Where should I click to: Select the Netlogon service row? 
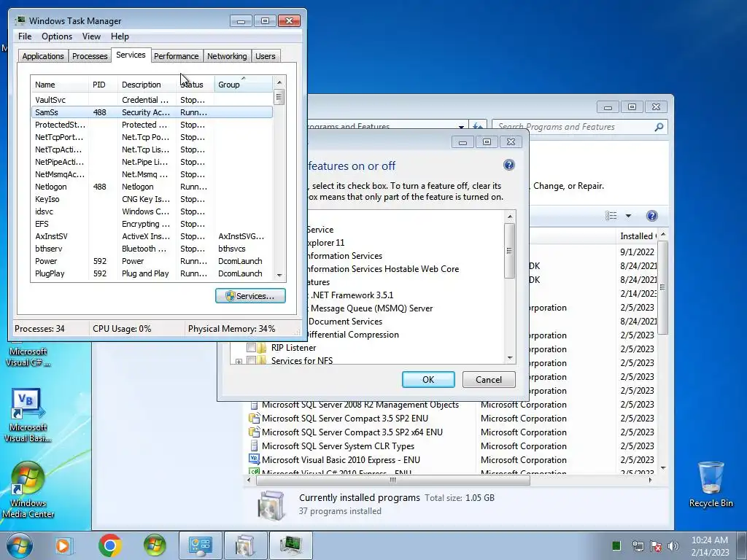pos(152,187)
